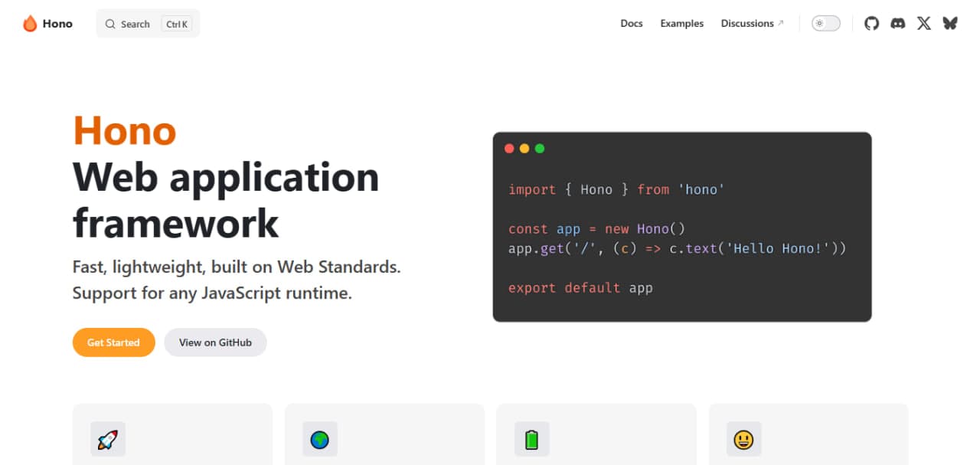980x465 pixels.
Task: Open the X (Twitter) icon link
Action: point(924,24)
